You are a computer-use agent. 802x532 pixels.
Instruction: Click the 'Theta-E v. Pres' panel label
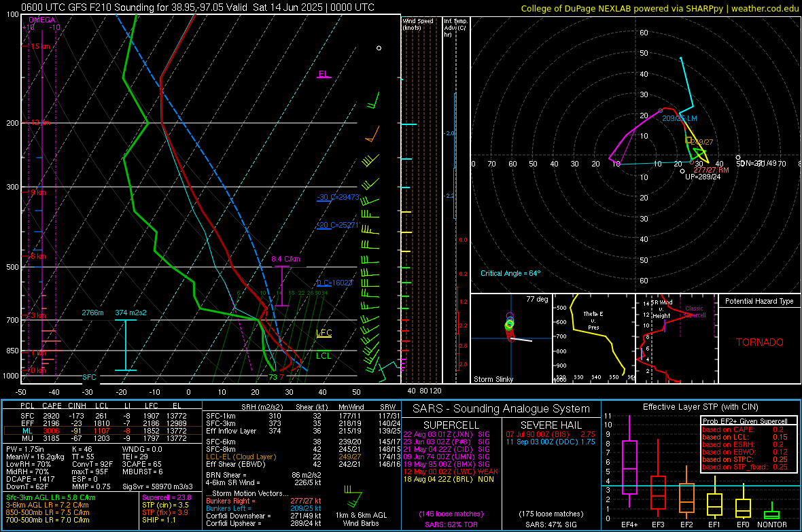593,320
